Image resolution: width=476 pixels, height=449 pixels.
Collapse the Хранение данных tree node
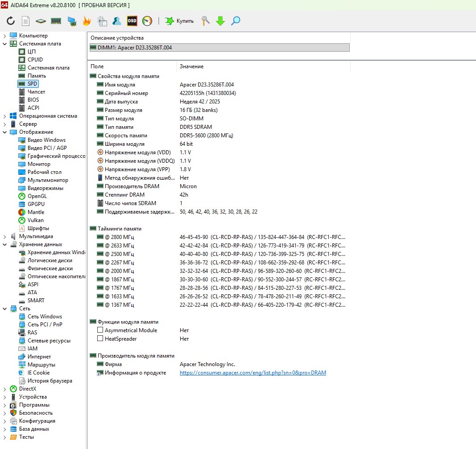click(4, 244)
